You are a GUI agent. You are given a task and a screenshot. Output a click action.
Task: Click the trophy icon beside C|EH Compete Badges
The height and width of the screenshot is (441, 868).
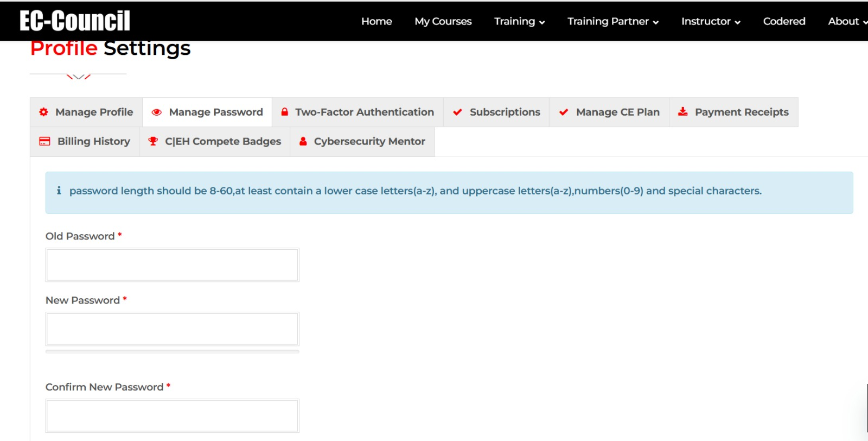point(153,141)
